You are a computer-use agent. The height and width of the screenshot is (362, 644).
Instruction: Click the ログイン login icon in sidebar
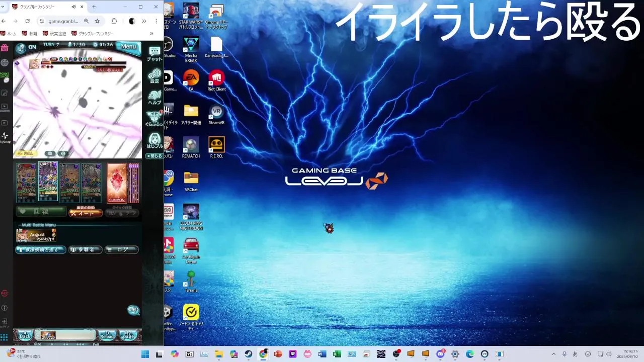point(5,322)
